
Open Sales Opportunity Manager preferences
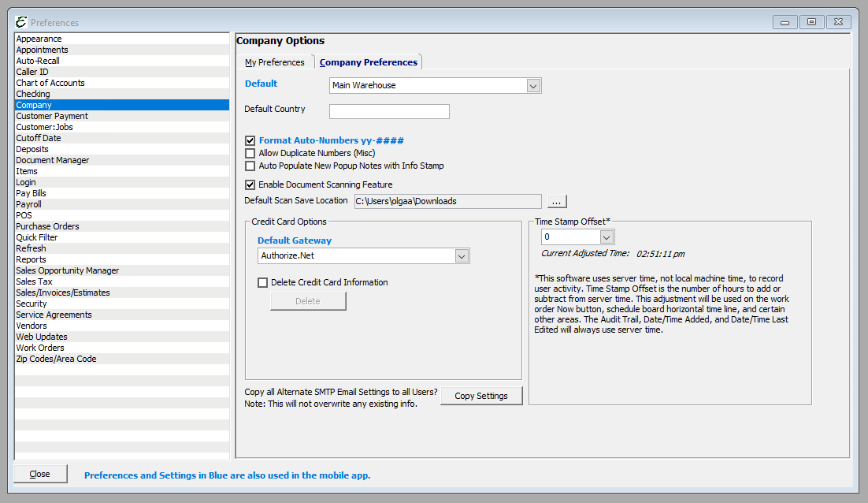click(x=122, y=271)
